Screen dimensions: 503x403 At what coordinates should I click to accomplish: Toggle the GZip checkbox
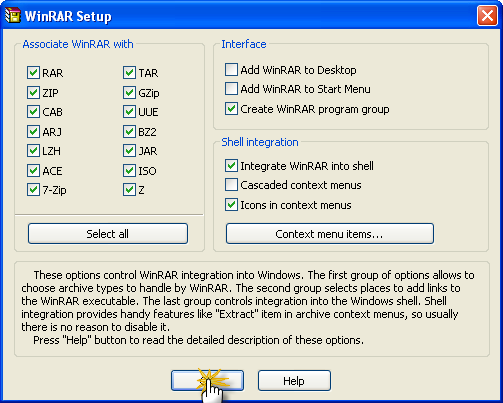129,92
